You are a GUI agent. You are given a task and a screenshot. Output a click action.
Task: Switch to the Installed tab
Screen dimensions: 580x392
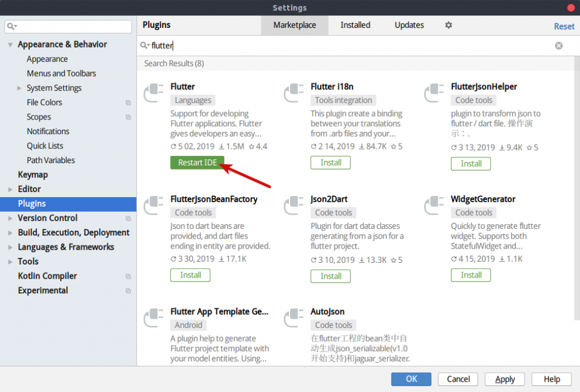355,25
